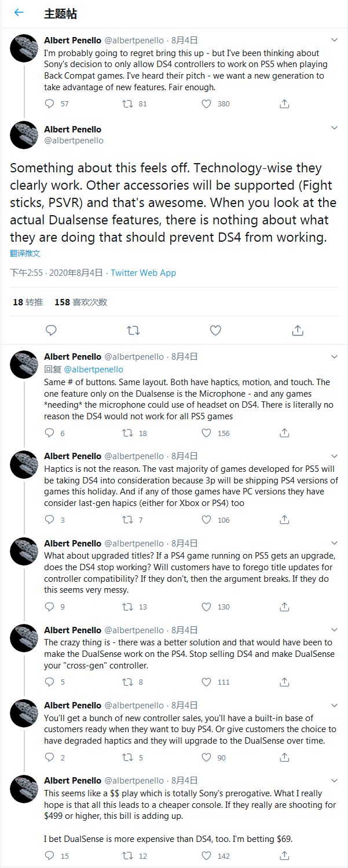Viewport: 348px width, 868px height.
Task: Like the "Same # of buttons" tweet
Action: [x=206, y=433]
